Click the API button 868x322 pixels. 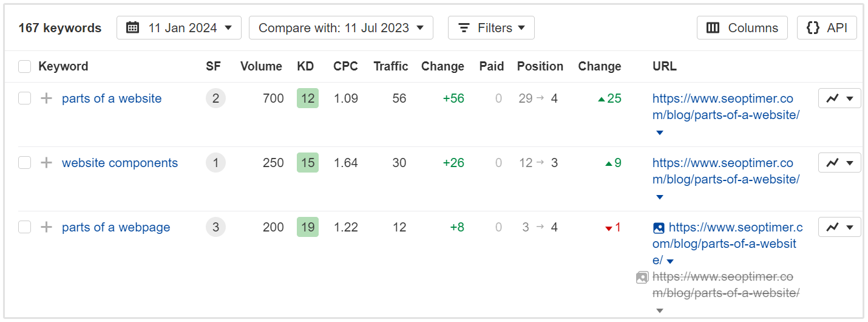[826, 28]
